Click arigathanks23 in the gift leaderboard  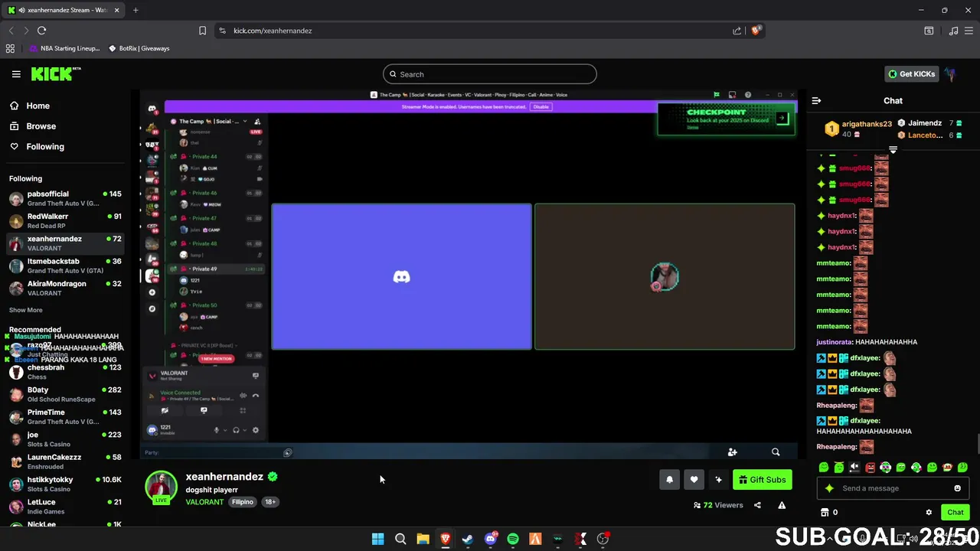tap(867, 124)
